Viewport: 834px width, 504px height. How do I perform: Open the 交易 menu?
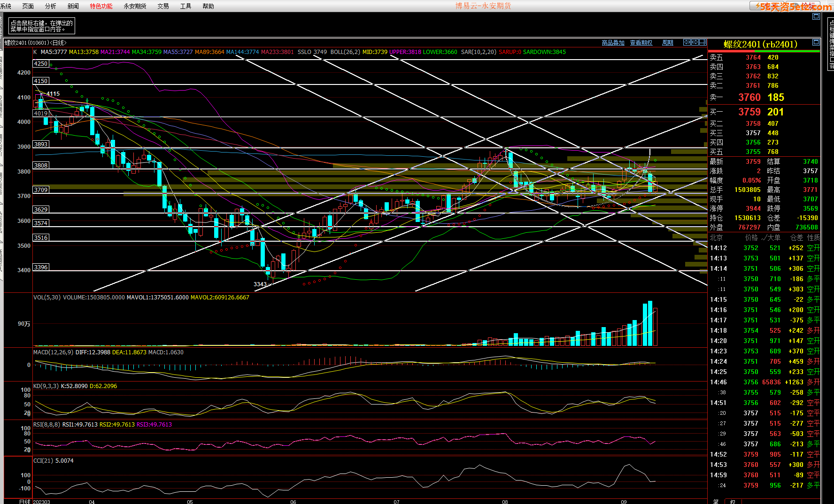tap(163, 6)
